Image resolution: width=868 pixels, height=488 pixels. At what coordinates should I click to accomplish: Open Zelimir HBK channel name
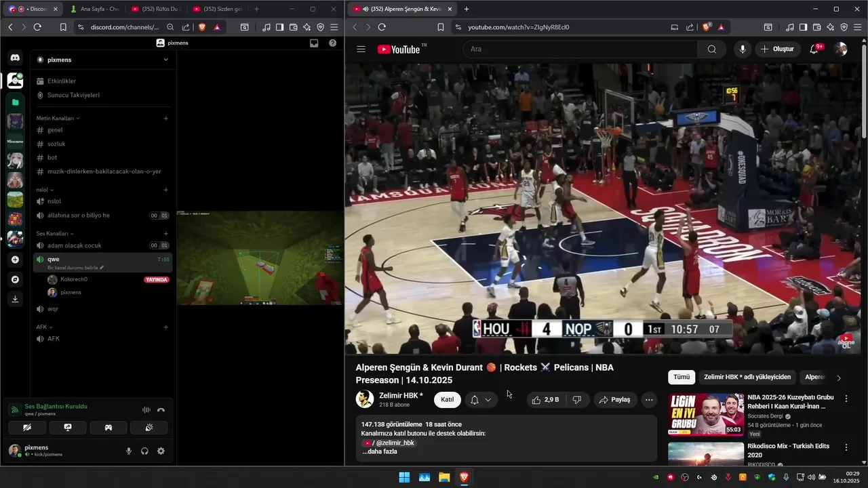[401, 395]
